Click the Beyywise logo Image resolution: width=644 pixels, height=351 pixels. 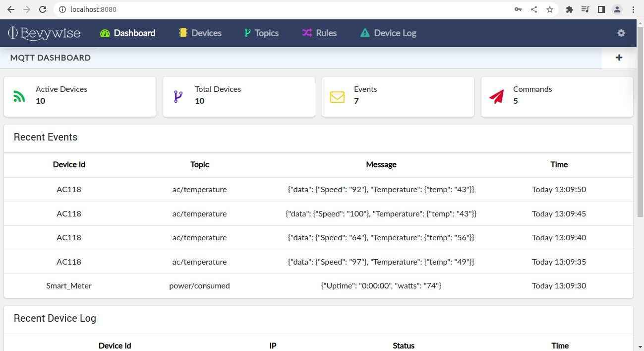coord(44,33)
